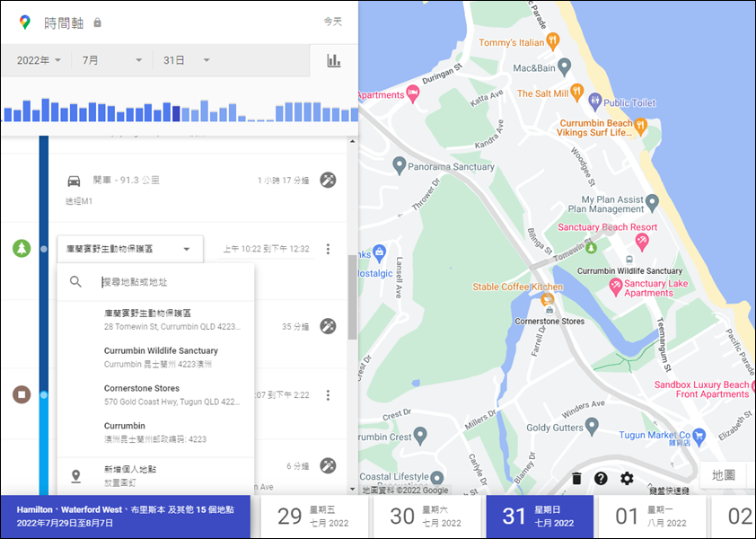Edit the 1 小時 17 分鐘 driving segment
This screenshot has height=539, width=756.
tap(328, 180)
